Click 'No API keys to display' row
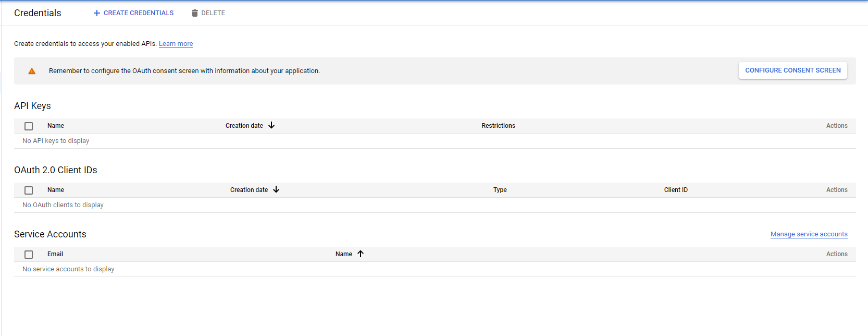The image size is (868, 336). point(435,141)
